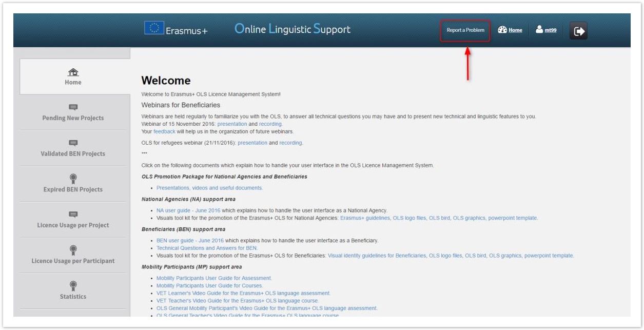Open powerpoint template in the National Agencies kit
The height and width of the screenshot is (330, 644).
pyautogui.click(x=513, y=218)
